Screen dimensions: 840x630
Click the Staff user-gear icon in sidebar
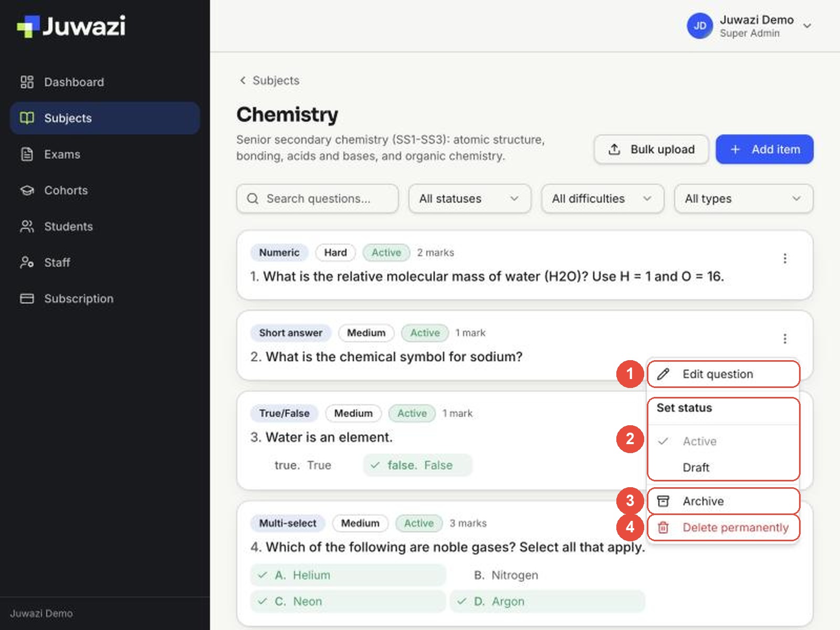point(27,262)
